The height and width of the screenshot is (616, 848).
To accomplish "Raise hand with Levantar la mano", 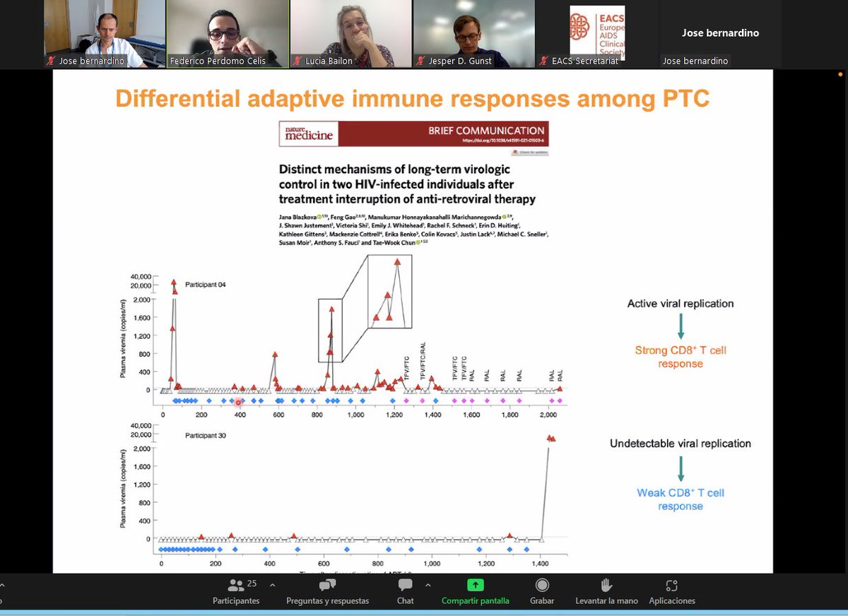I will click(x=605, y=592).
